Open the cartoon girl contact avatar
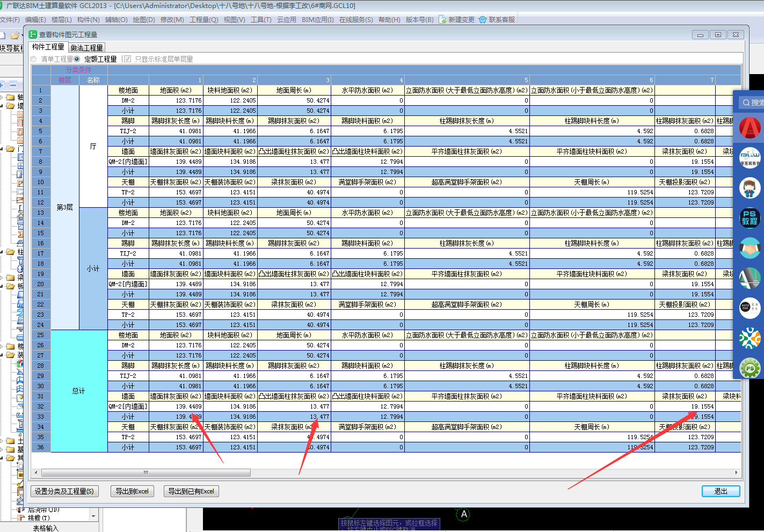This screenshot has width=764, height=532. pyautogui.click(x=750, y=188)
